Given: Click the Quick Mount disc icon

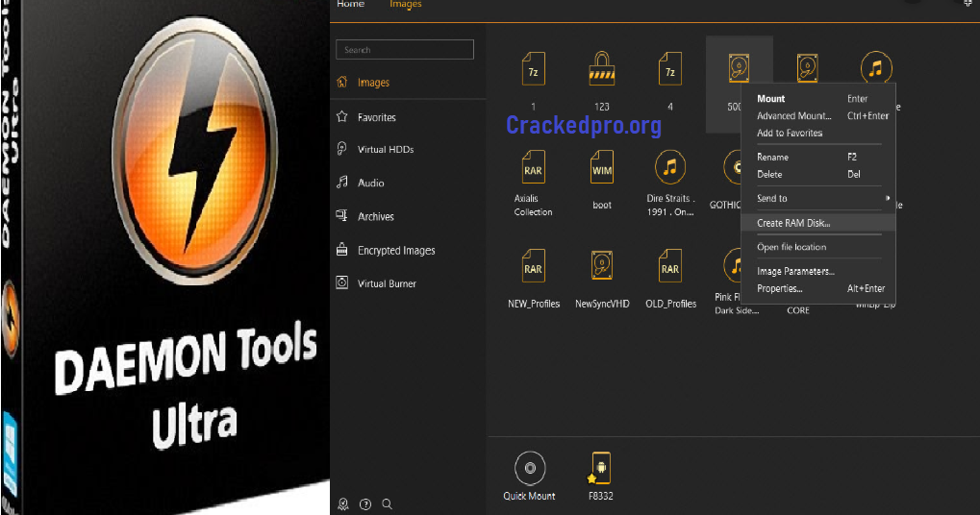Looking at the screenshot, I should pyautogui.click(x=530, y=468).
